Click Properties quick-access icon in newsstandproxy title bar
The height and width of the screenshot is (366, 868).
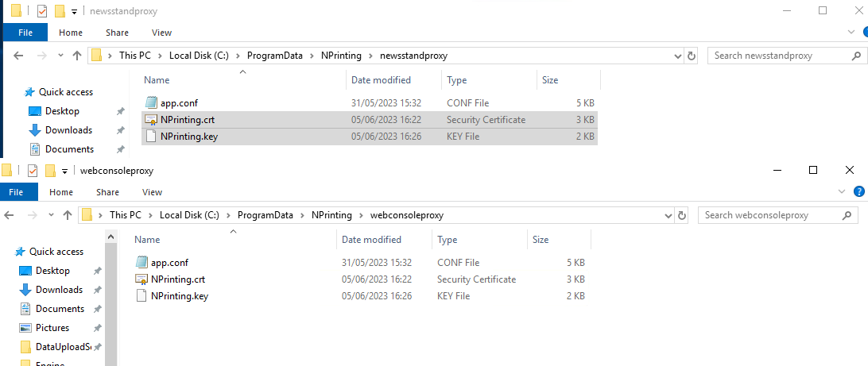pos(42,10)
